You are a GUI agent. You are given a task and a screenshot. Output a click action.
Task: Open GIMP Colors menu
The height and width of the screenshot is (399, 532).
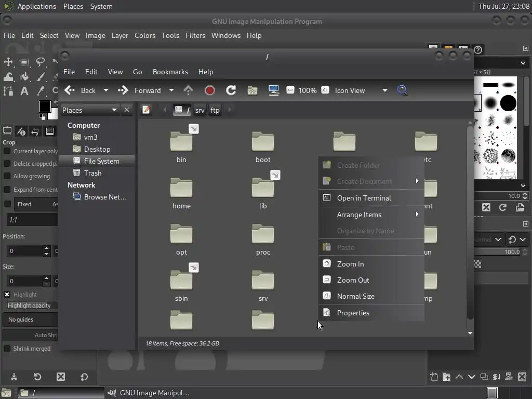[145, 35]
